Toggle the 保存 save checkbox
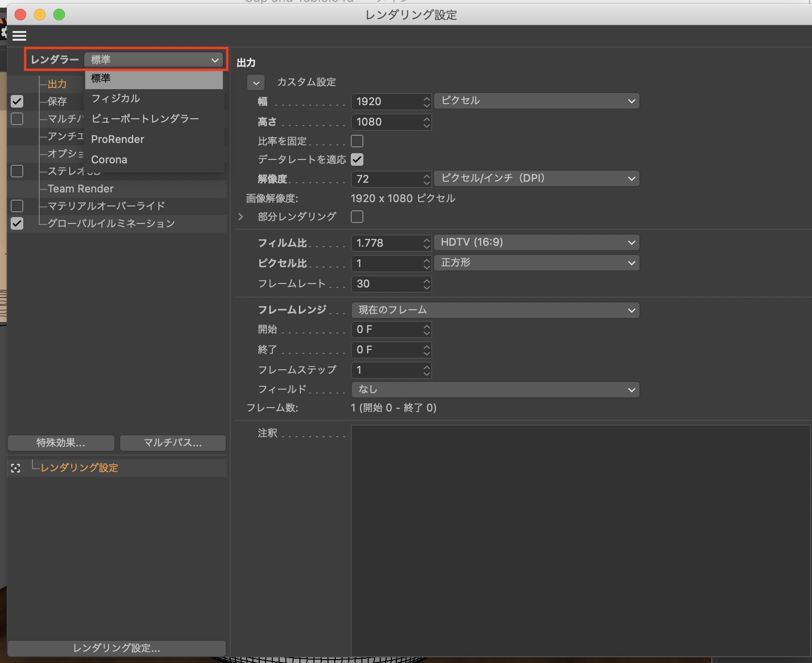Viewport: 812px width, 663px height. (17, 101)
